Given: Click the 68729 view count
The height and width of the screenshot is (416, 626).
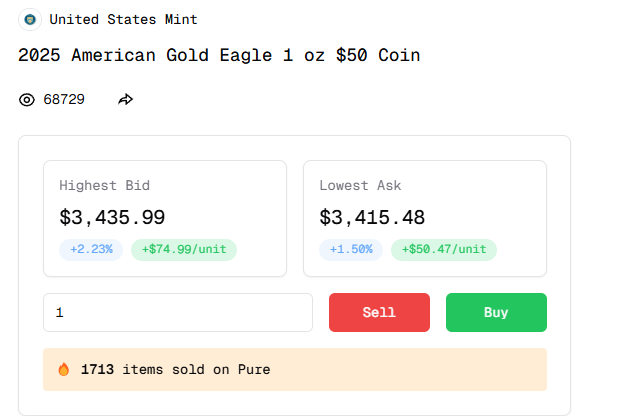Looking at the screenshot, I should coord(64,100).
